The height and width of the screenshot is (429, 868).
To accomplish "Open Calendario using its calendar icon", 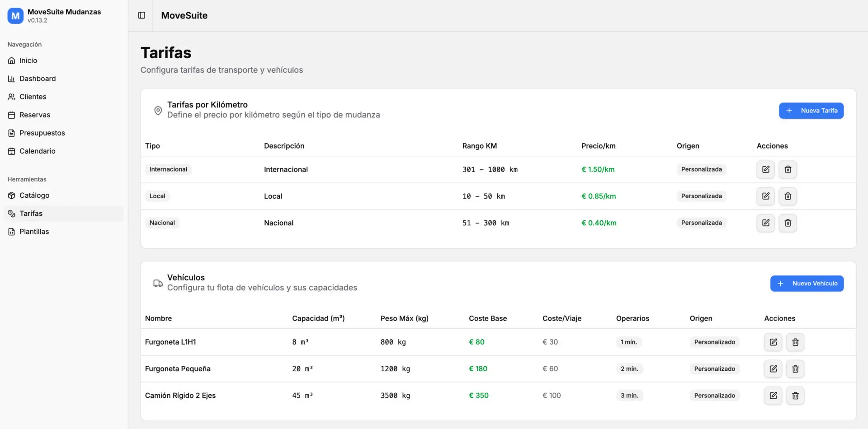I will 11,151.
